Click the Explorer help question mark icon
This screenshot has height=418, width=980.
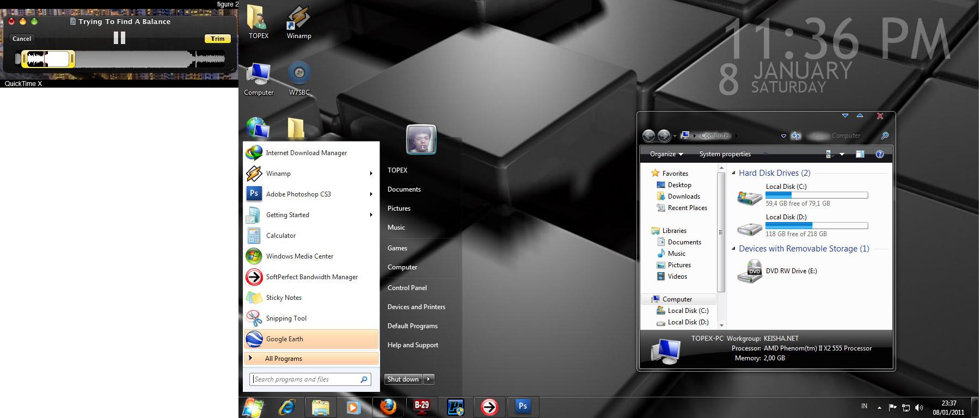pos(879,155)
